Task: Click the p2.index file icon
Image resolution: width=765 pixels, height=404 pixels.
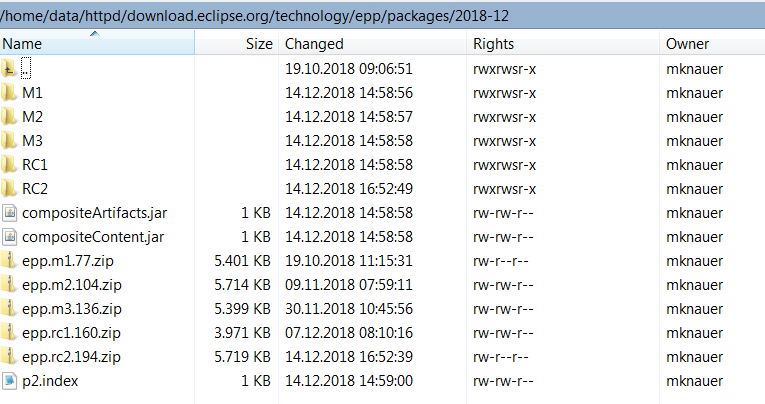Action: click(x=10, y=381)
